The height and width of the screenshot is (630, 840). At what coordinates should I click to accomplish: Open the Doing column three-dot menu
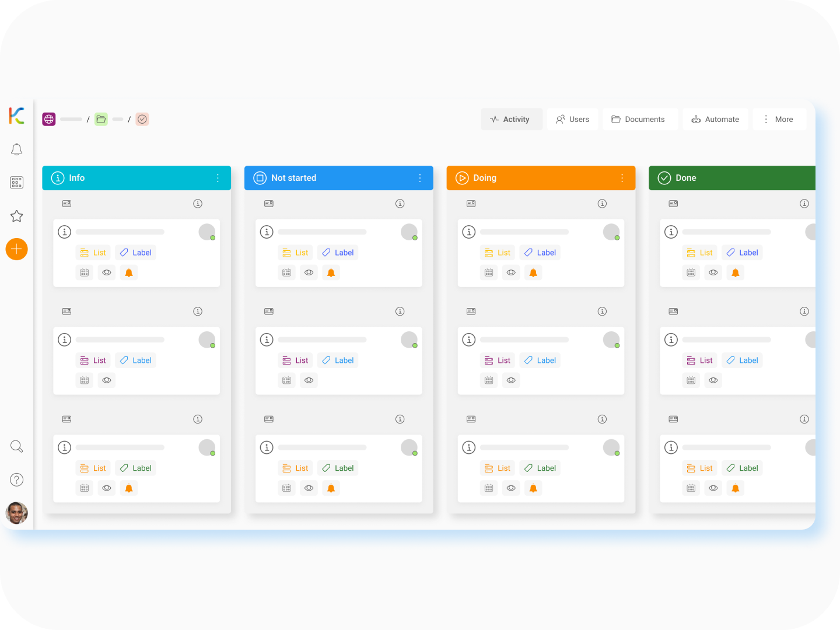622,178
